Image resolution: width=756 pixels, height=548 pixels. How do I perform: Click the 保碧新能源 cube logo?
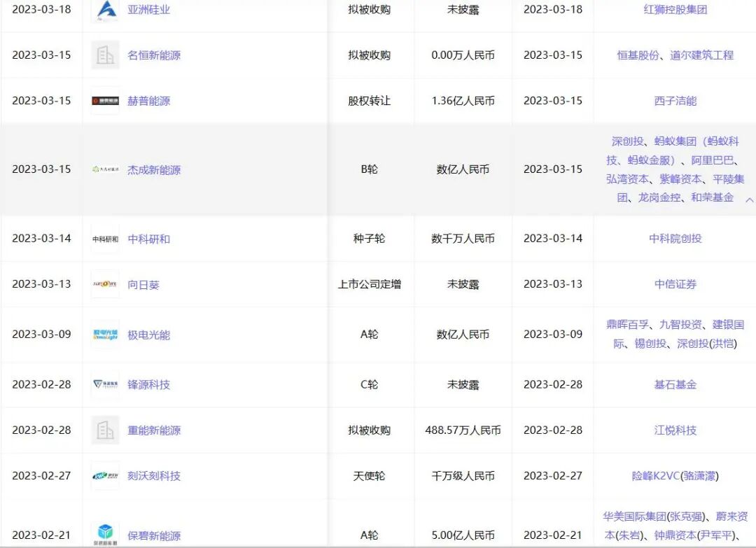[105, 532]
